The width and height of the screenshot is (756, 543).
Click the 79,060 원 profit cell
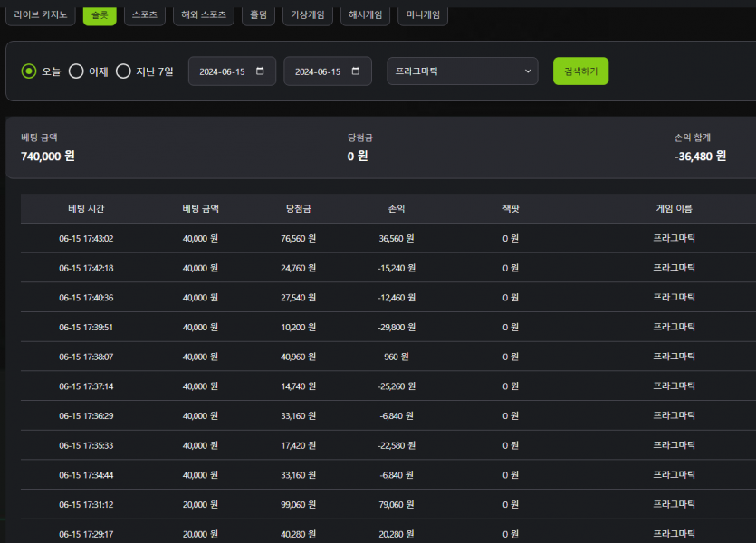397,505
